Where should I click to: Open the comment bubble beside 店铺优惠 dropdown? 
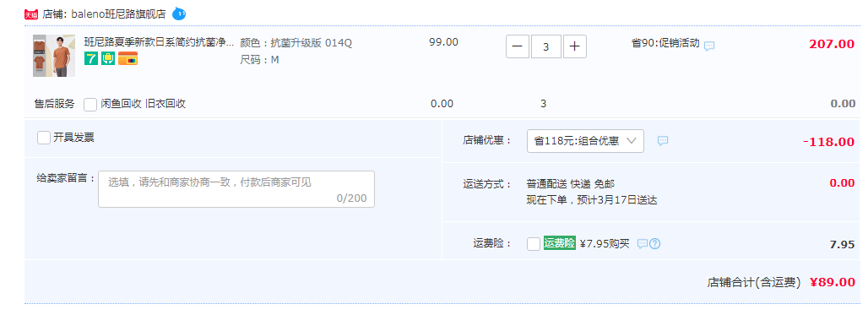(663, 141)
